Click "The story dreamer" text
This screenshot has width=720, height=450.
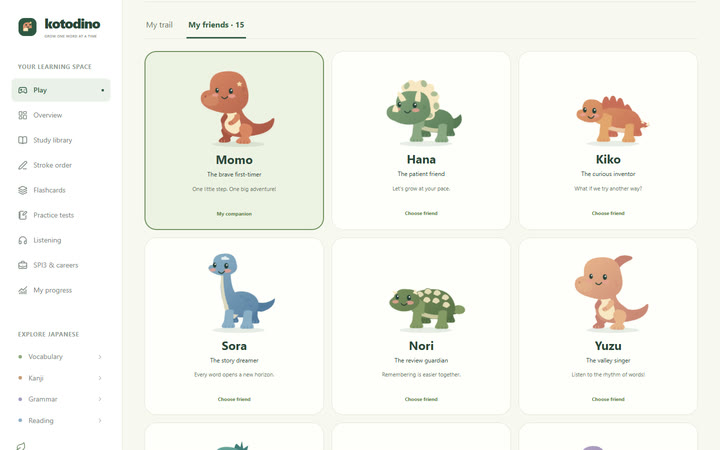[x=234, y=360]
